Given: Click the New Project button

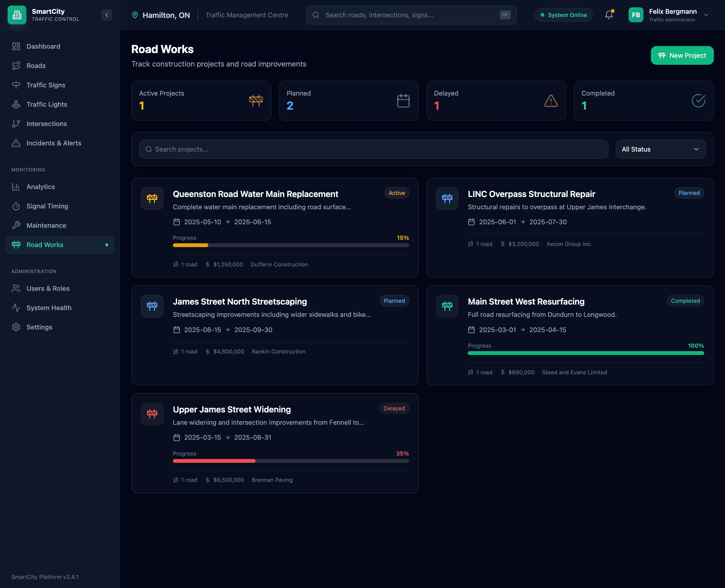Looking at the screenshot, I should [x=682, y=56].
